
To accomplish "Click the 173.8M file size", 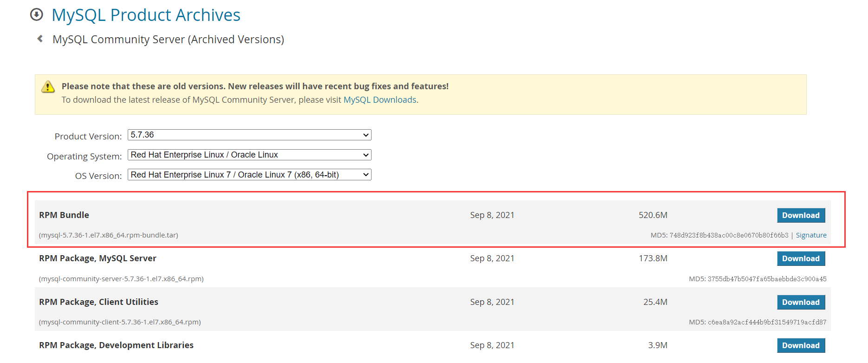I will [653, 258].
